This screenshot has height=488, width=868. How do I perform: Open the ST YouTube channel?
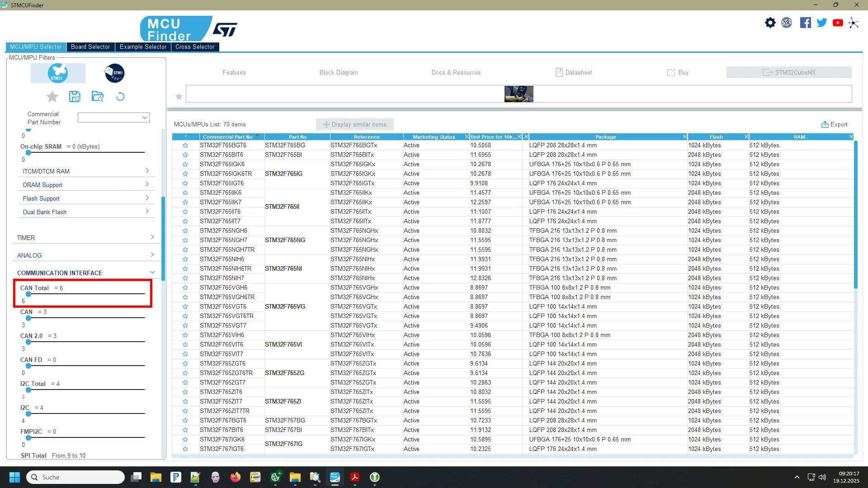pyautogui.click(x=838, y=23)
